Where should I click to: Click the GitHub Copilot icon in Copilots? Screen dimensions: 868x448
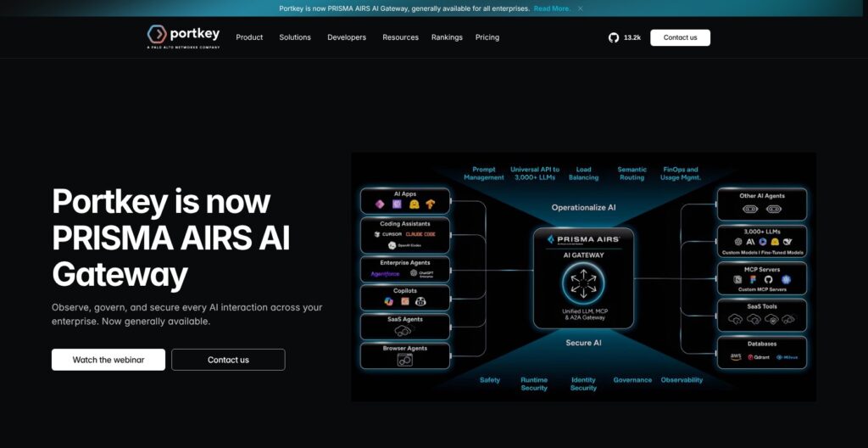pos(420,301)
